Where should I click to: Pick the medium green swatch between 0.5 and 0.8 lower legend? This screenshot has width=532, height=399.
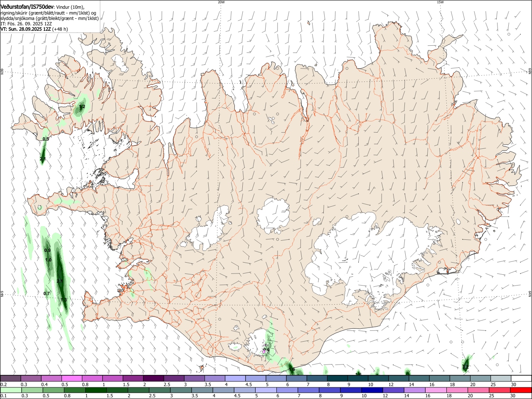(53, 390)
